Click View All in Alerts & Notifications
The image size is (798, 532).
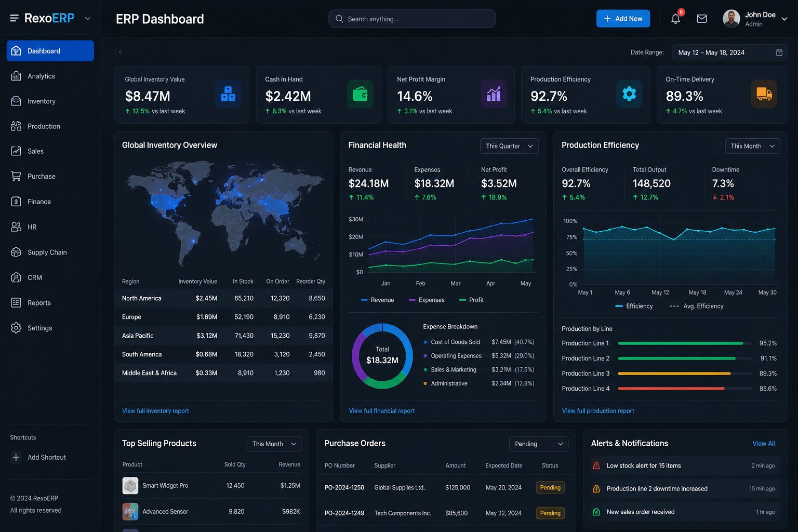[764, 444]
